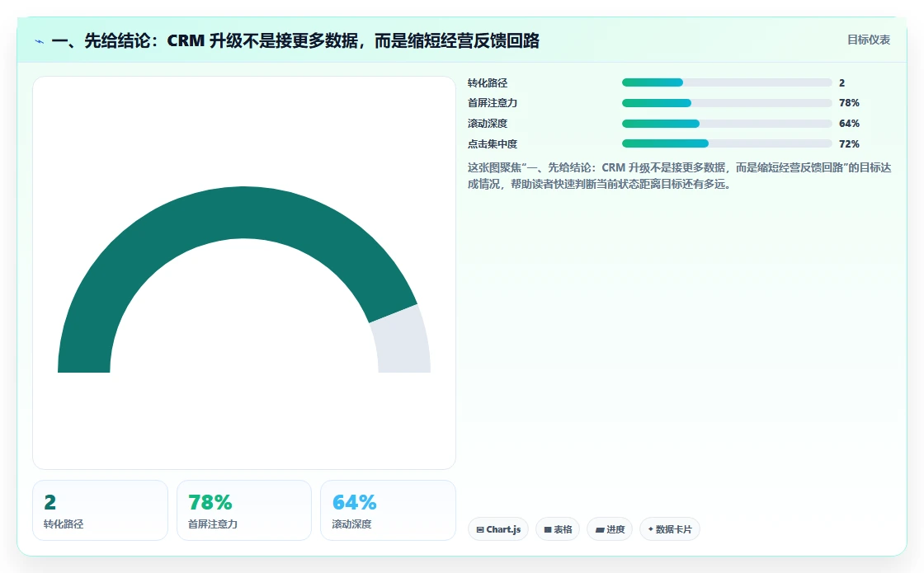Click the value 2 beside 转化路径 bar
Screen dimensions: 924x573
(x=842, y=83)
